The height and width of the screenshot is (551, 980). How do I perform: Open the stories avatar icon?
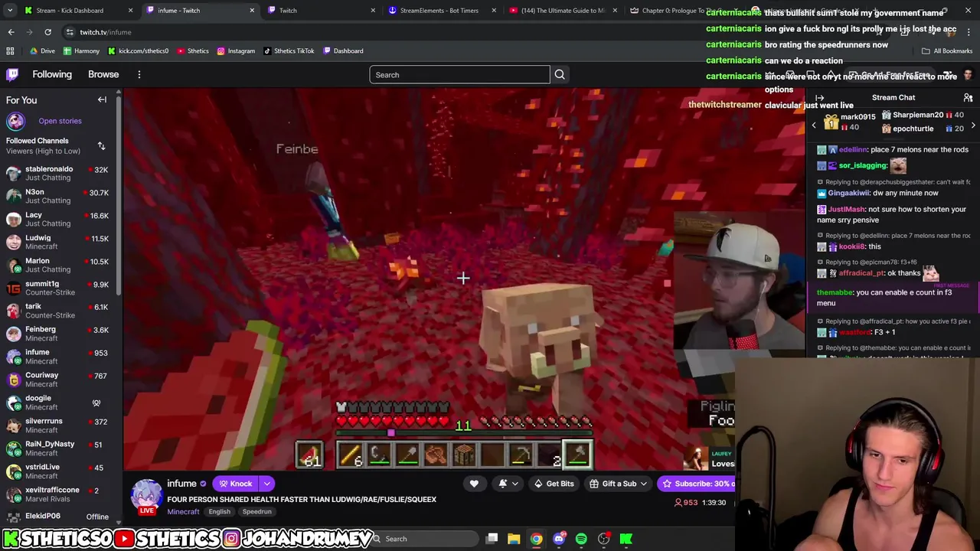tap(15, 121)
